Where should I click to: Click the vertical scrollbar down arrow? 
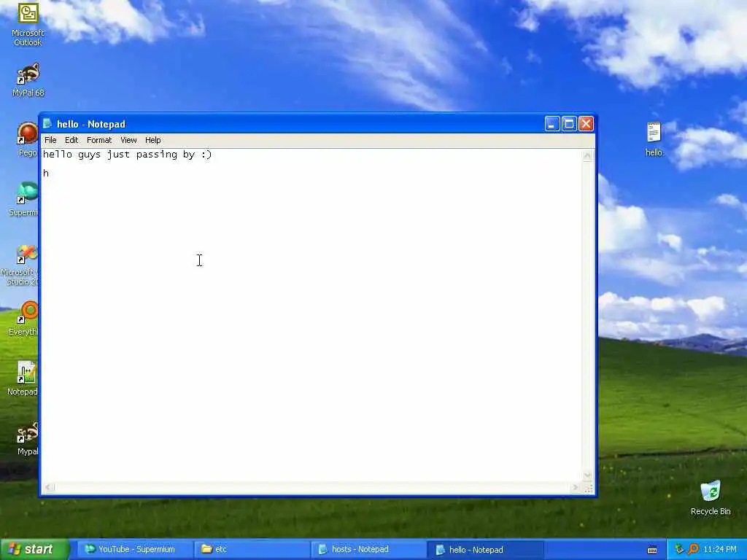pyautogui.click(x=587, y=475)
